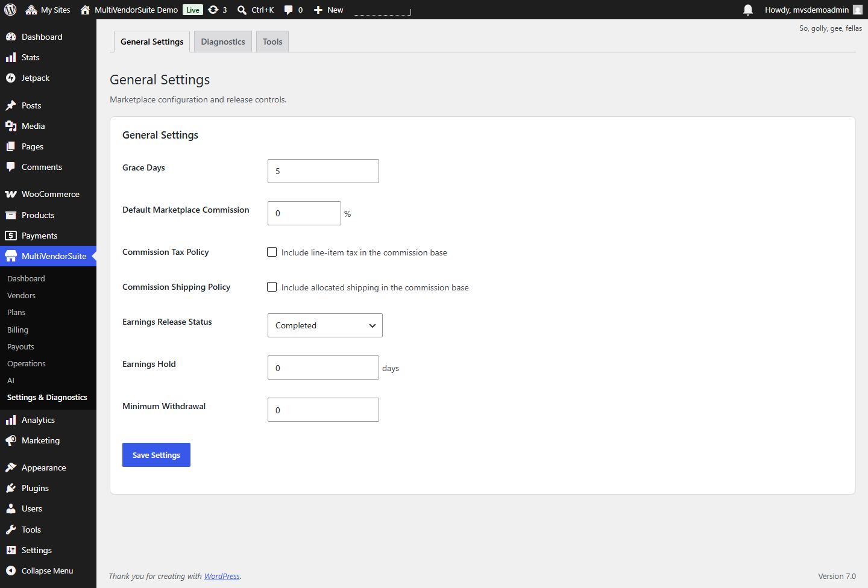The image size is (868, 588).
Task: Click the user avatar thumbnail
Action: 858,10
